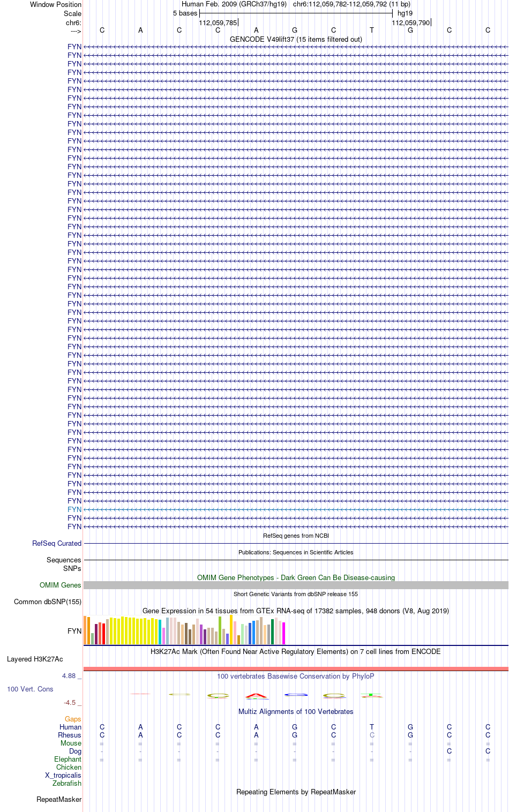The image size is (509, 812).
Task: Click the faded C base in the Rhesus row
Action: (372, 735)
